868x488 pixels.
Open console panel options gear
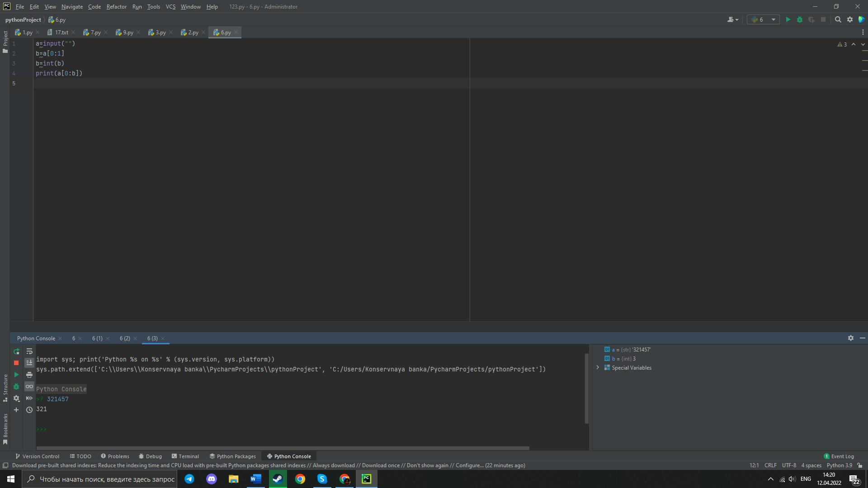pos(850,338)
